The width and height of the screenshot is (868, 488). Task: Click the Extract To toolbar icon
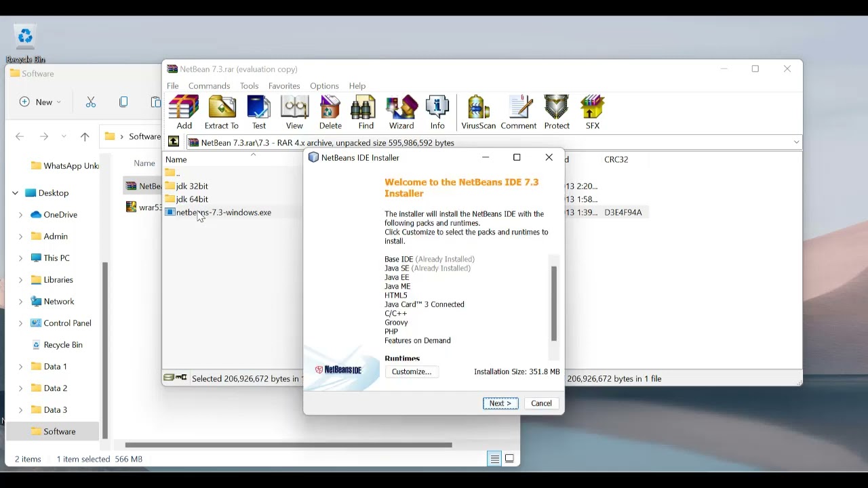[222, 113]
